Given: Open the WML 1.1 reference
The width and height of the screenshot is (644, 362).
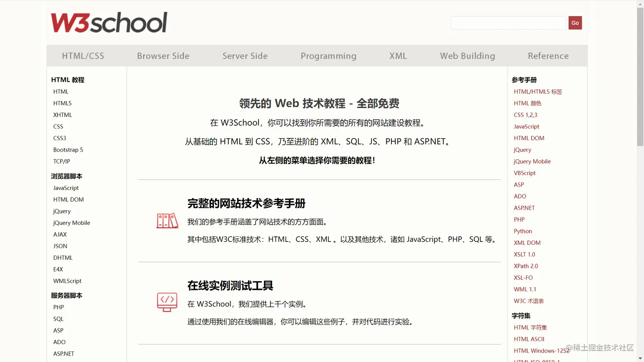Looking at the screenshot, I should point(525,289).
